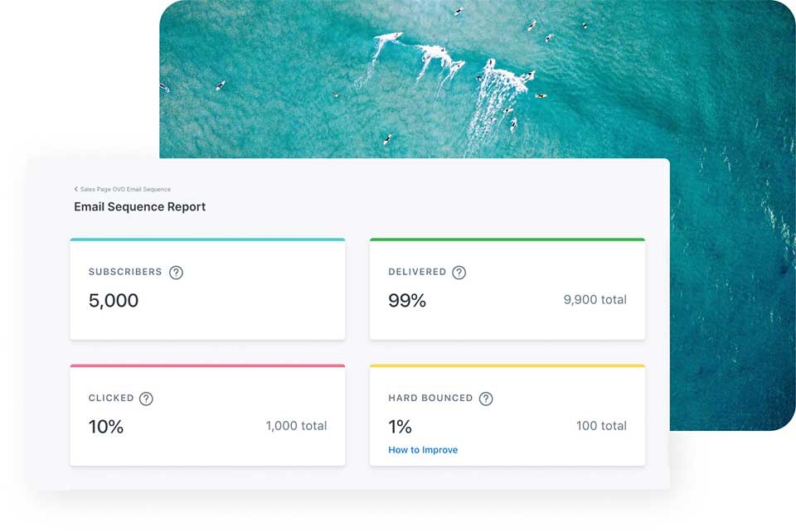Image resolution: width=796 pixels, height=532 pixels.
Task: Click the help icon next to Subscribers
Action: (176, 273)
